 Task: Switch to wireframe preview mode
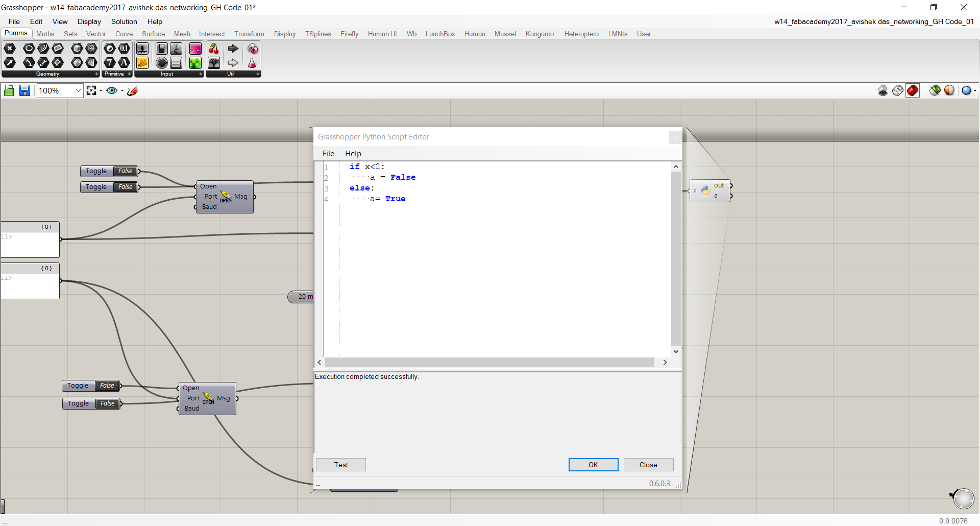pos(898,91)
